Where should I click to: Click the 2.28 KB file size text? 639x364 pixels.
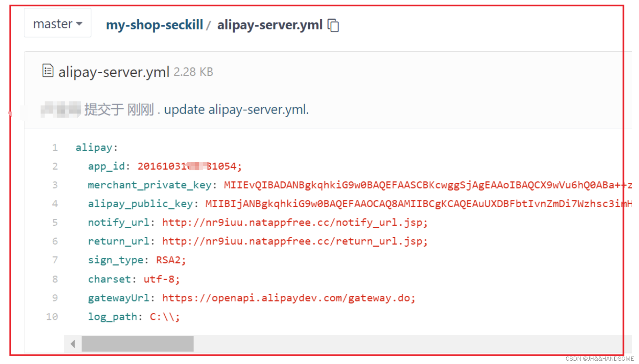coord(193,72)
